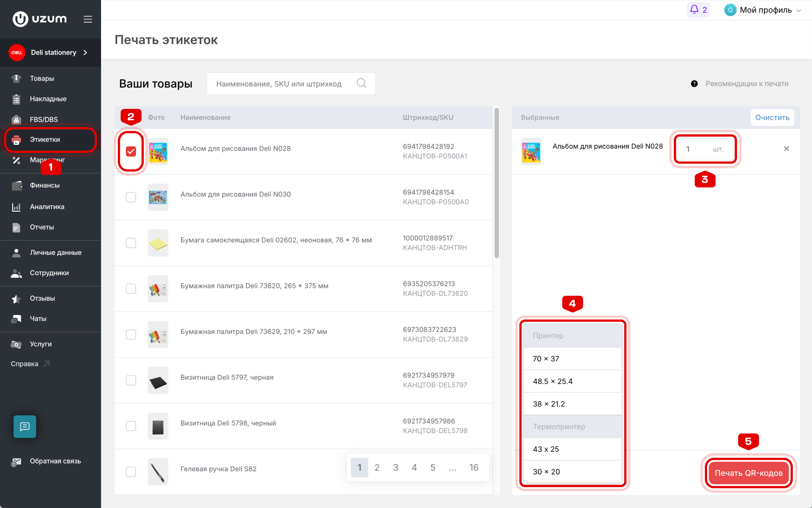The width and height of the screenshot is (812, 508).
Task: Click the help question mark icon
Action: tap(694, 84)
